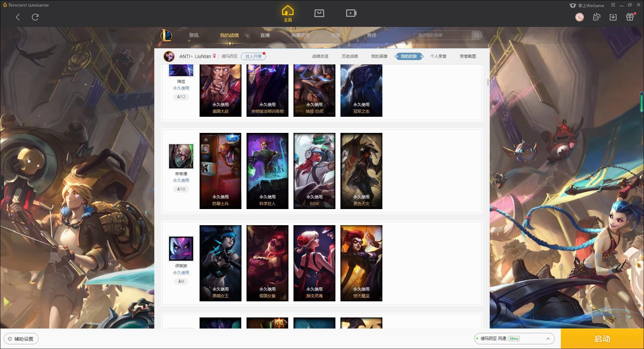The height and width of the screenshot is (349, 644).
Task: Click the 辛吉德 champion portrait
Action: (181, 156)
